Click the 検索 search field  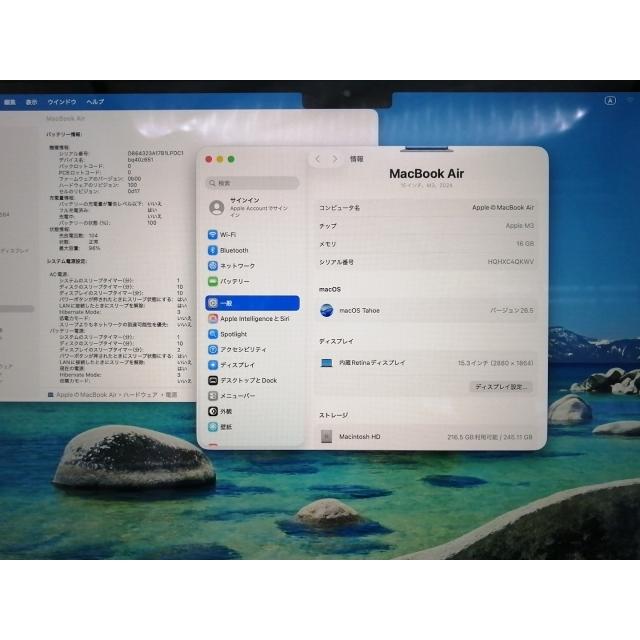[252, 183]
